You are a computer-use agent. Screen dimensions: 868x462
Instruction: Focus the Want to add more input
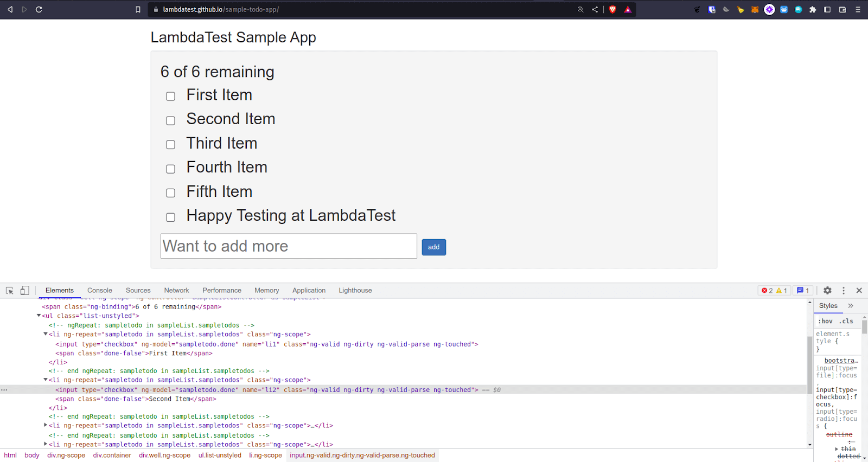click(289, 246)
